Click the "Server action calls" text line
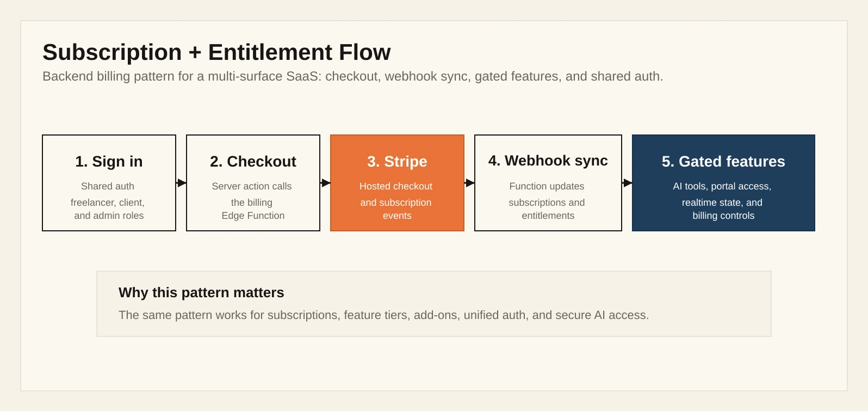Screen dimensions: 868x411 [x=252, y=186]
